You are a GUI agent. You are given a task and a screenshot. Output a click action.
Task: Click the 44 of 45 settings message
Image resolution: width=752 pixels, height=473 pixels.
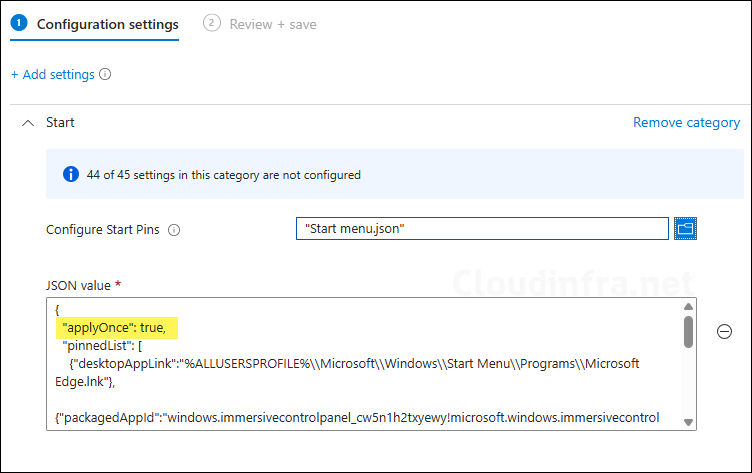[223, 175]
